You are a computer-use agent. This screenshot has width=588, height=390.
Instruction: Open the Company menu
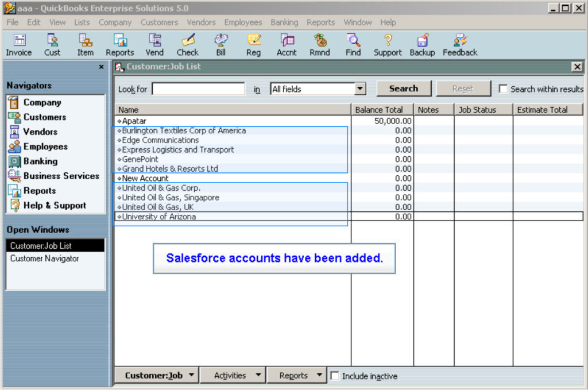pyautogui.click(x=115, y=22)
